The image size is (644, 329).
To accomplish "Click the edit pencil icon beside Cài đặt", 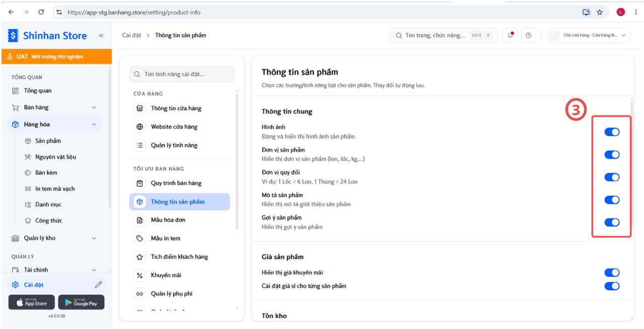I will 99,285.
